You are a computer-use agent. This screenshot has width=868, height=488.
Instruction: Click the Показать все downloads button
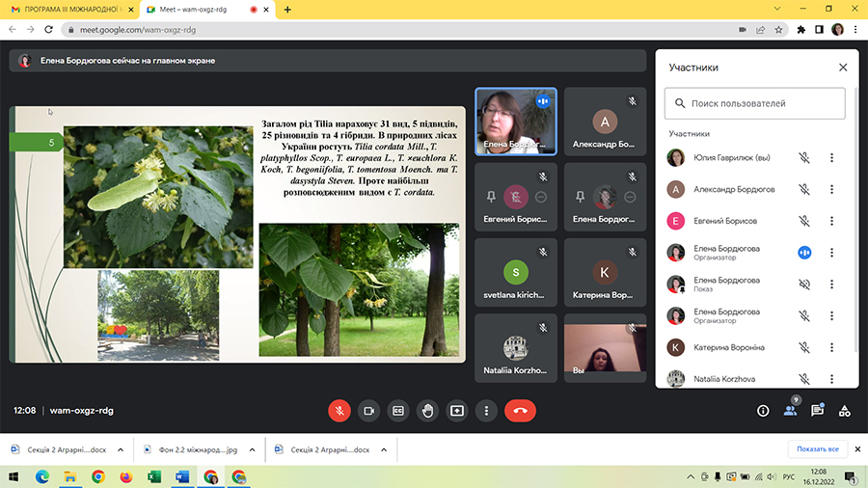click(x=819, y=449)
